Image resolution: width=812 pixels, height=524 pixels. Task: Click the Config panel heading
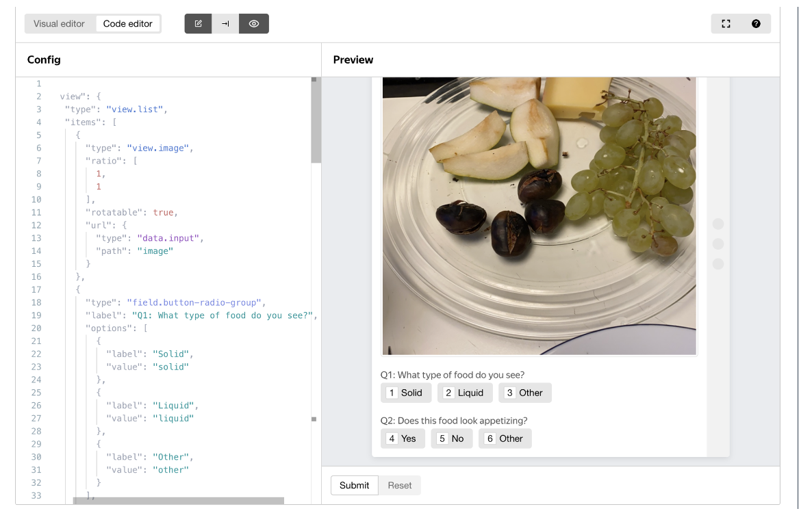click(44, 60)
